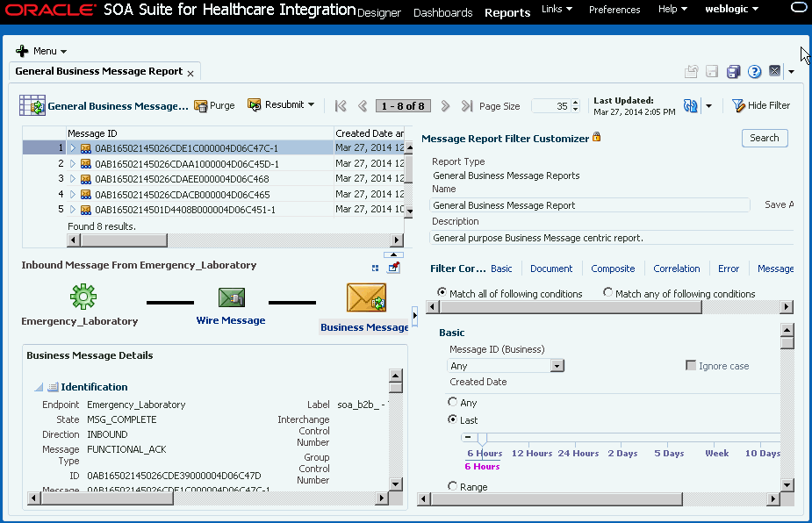The width and height of the screenshot is (812, 523).
Task: Select the Any created date radio
Action: pos(453,402)
